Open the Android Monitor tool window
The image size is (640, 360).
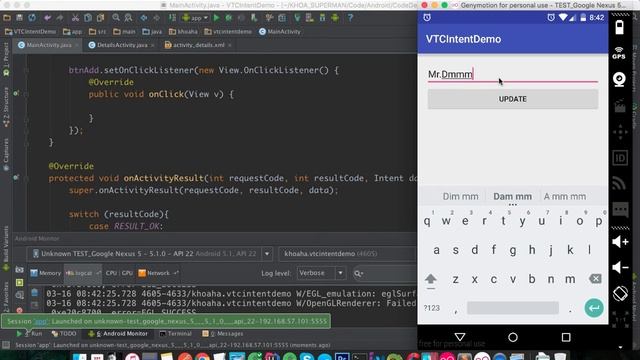(x=118, y=334)
